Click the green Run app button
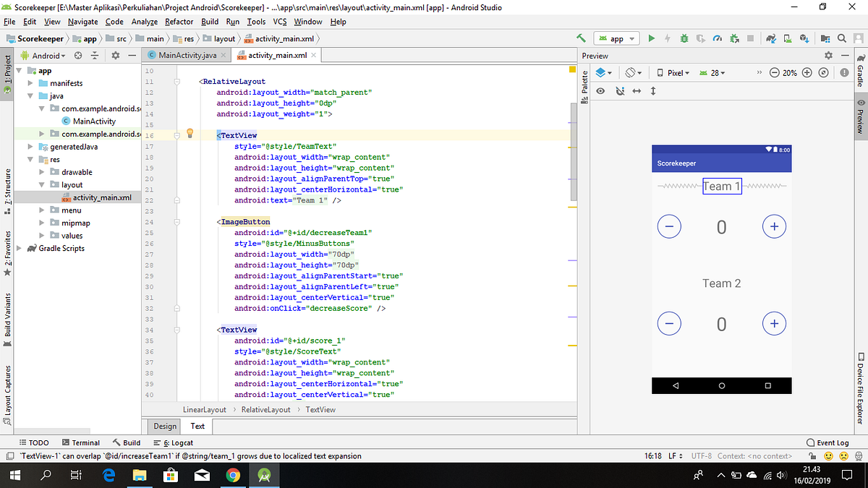Viewport: 868px width, 488px height. click(651, 38)
